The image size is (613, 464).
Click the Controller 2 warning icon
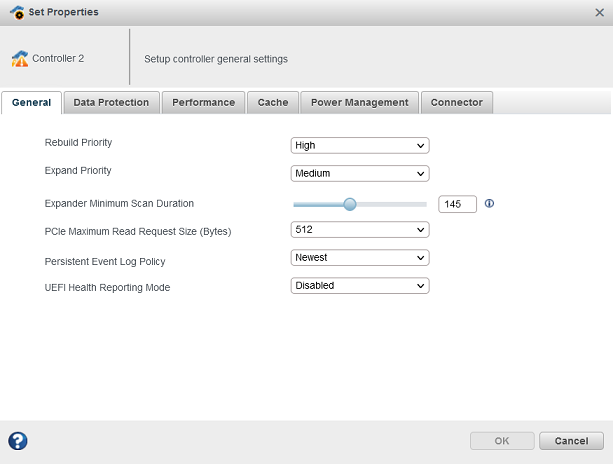[19, 59]
